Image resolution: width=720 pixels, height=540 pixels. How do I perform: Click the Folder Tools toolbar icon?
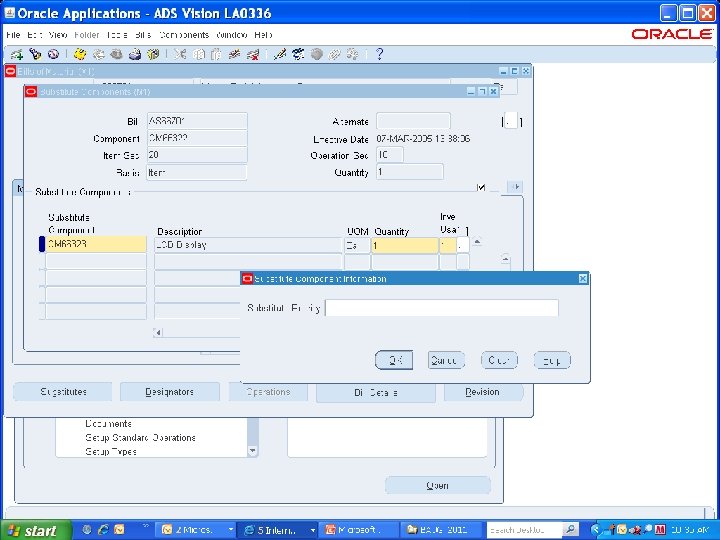[353, 55]
